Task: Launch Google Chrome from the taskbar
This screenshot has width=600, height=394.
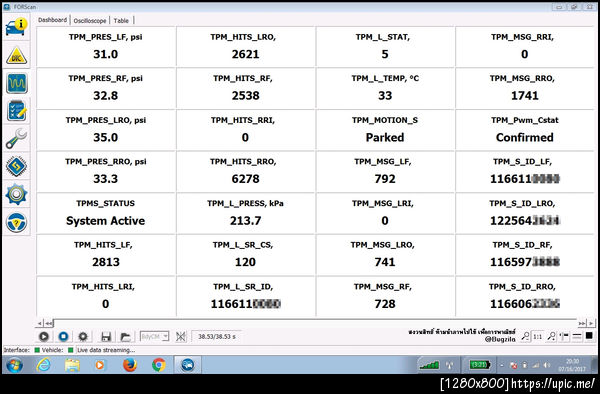Action: click(159, 365)
